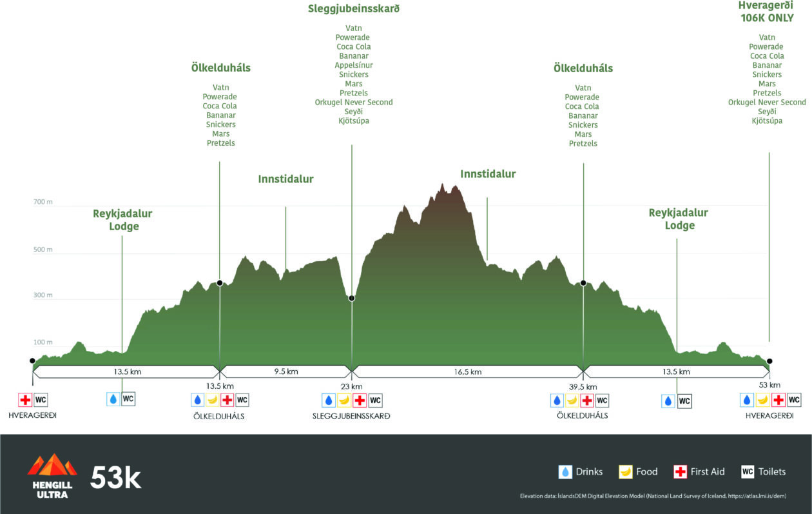Click the large '53k' title text

tap(115, 478)
